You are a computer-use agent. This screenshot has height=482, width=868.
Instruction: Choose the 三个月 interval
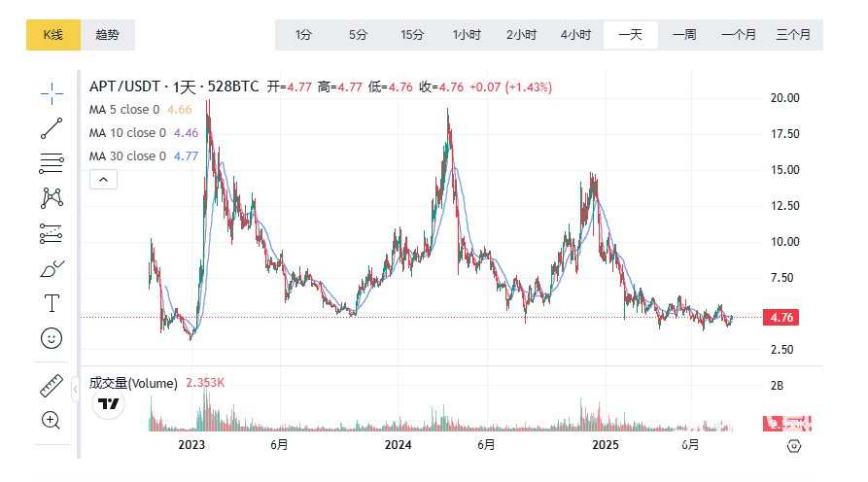click(793, 35)
